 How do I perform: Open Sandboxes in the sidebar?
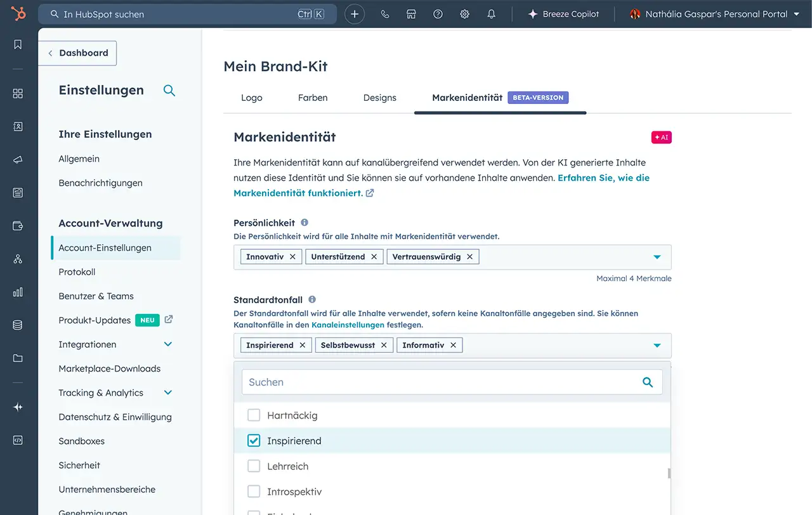coord(81,441)
